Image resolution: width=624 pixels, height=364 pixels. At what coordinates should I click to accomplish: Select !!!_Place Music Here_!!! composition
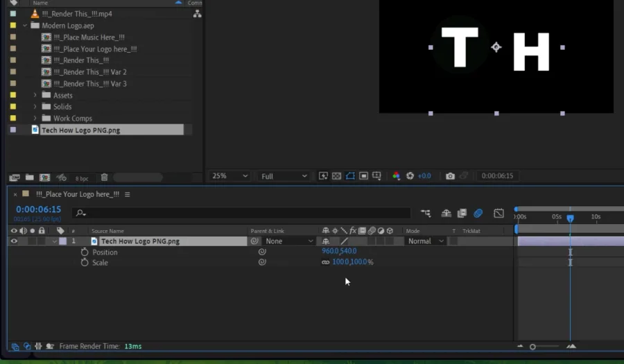coord(89,37)
